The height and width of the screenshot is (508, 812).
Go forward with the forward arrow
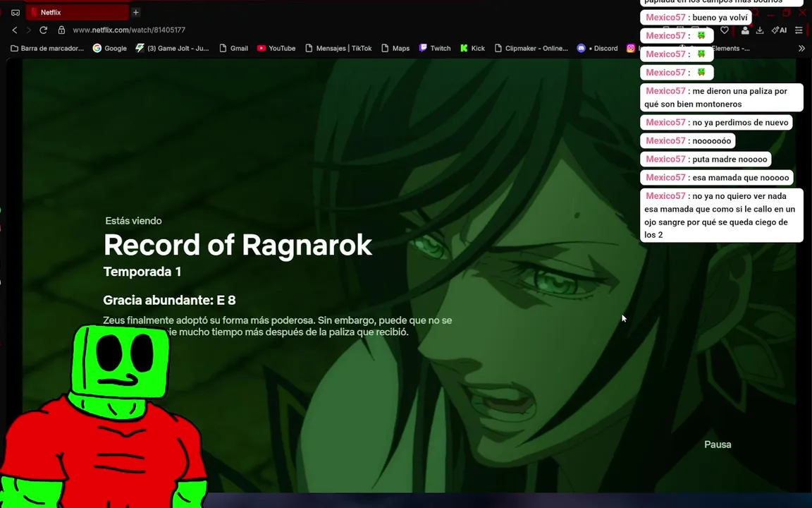28,30
